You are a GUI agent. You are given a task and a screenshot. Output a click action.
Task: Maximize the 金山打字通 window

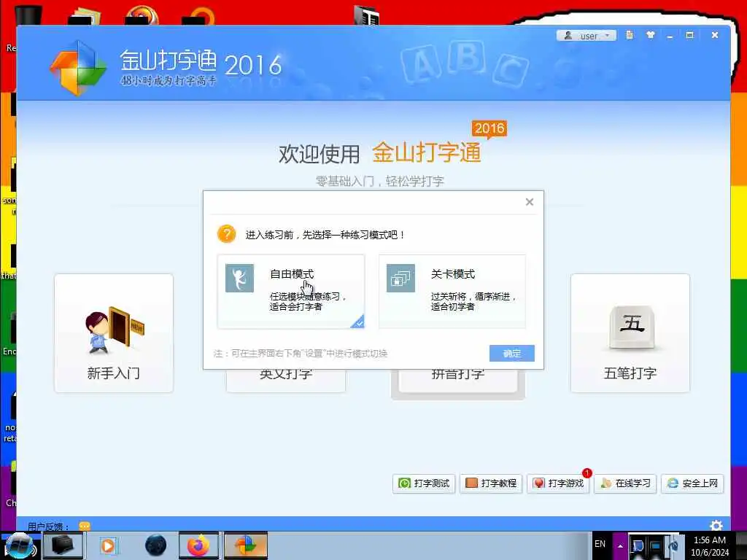[689, 35]
